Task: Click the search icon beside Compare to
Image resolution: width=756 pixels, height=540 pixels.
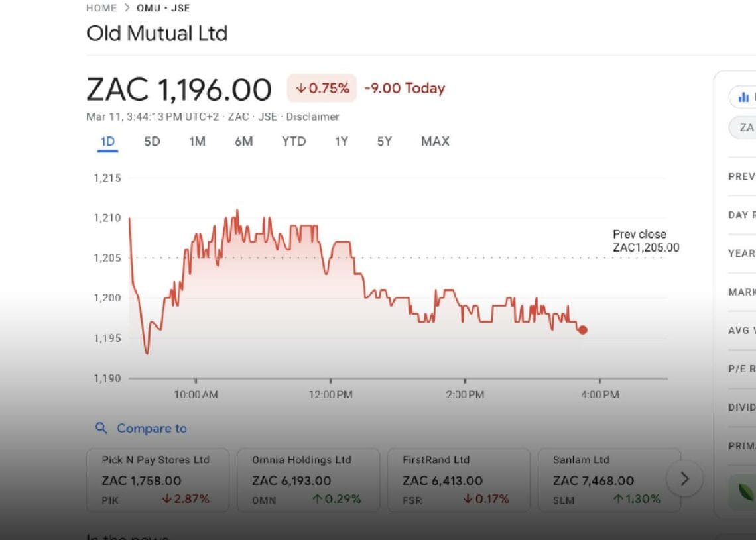Action: pyautogui.click(x=101, y=428)
